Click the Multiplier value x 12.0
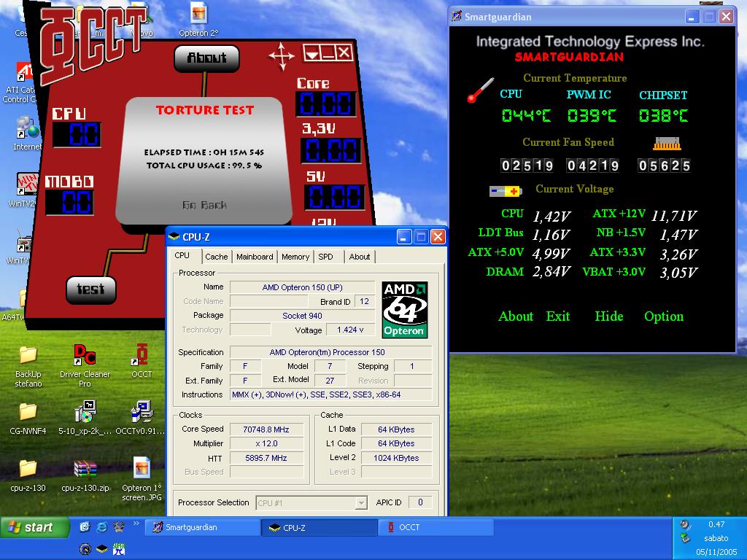This screenshot has height=560, width=747. click(266, 444)
